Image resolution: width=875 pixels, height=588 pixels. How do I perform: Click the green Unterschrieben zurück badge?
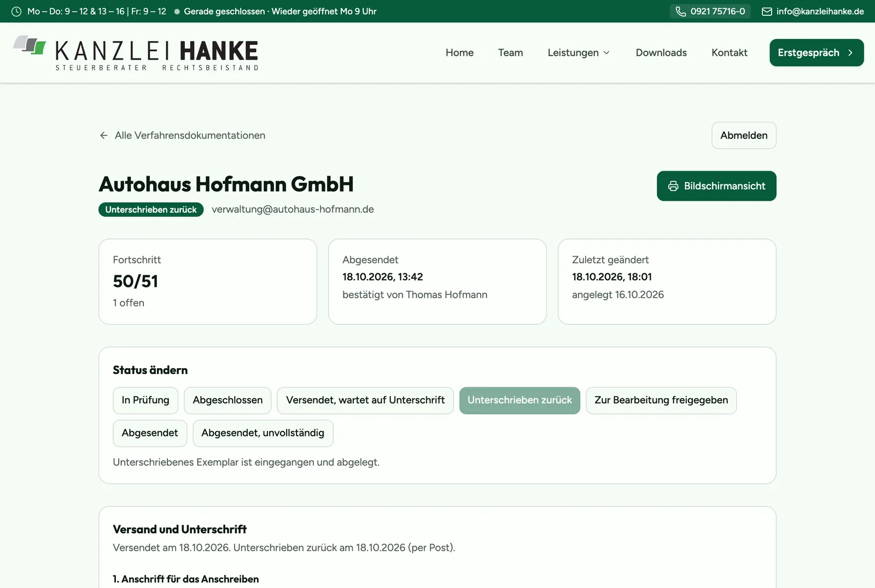point(151,209)
